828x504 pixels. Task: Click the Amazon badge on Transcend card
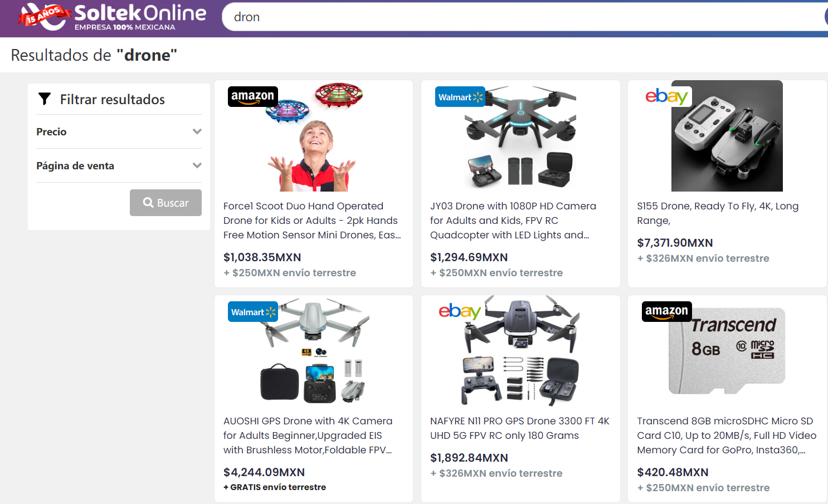tap(667, 311)
